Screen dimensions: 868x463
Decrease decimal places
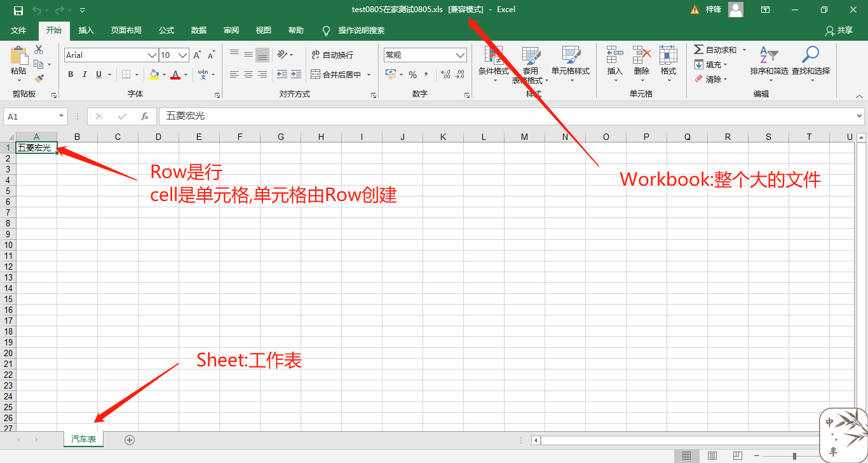click(460, 74)
